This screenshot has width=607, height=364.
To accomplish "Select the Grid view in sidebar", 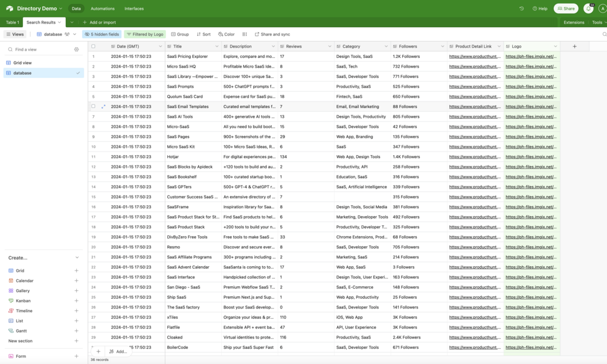I will click(43, 63).
